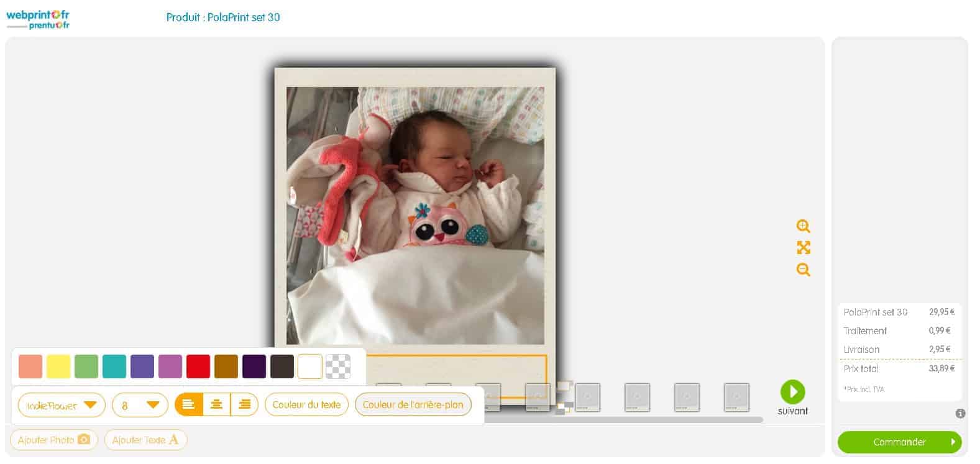
Task: Click the info icon below price panel
Action: [x=960, y=413]
